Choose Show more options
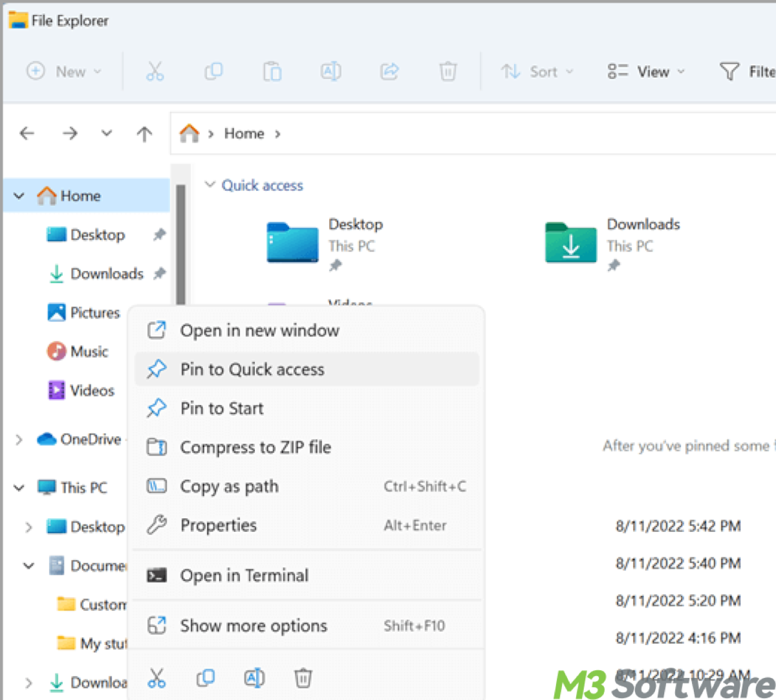Image resolution: width=776 pixels, height=700 pixels. pyautogui.click(x=307, y=626)
